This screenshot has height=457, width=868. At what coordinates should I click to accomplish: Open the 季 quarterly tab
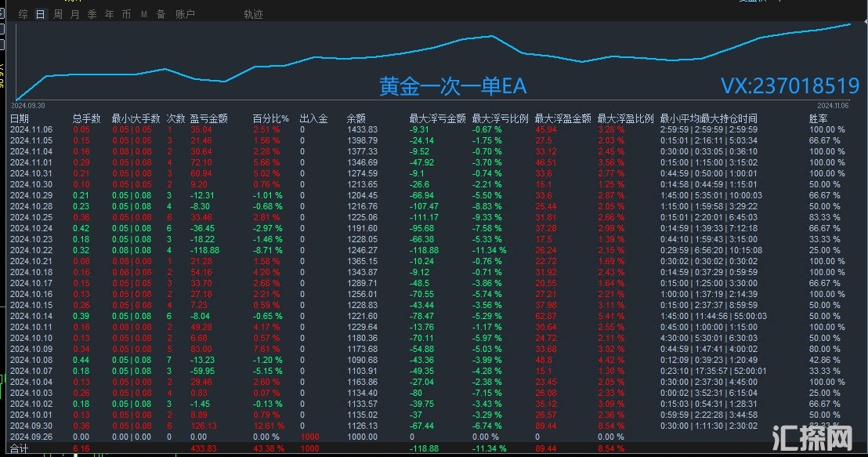(x=92, y=14)
